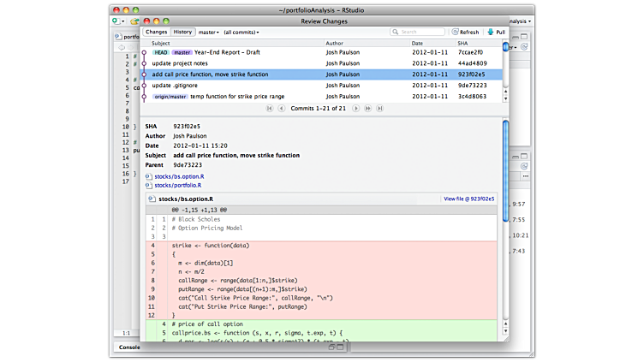The image size is (644, 362).
Task: Click the bs.option.R diff header file icon
Action: tap(152, 199)
